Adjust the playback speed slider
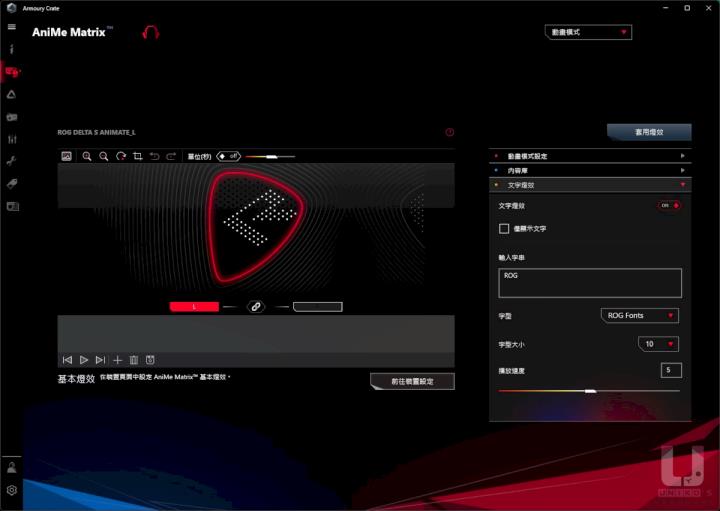Image resolution: width=720 pixels, height=511 pixels. pyautogui.click(x=589, y=391)
